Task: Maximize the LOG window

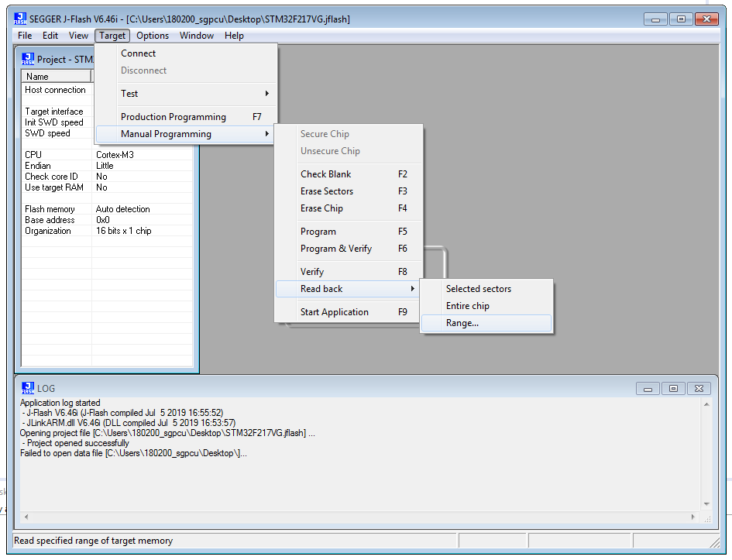Action: (673, 388)
